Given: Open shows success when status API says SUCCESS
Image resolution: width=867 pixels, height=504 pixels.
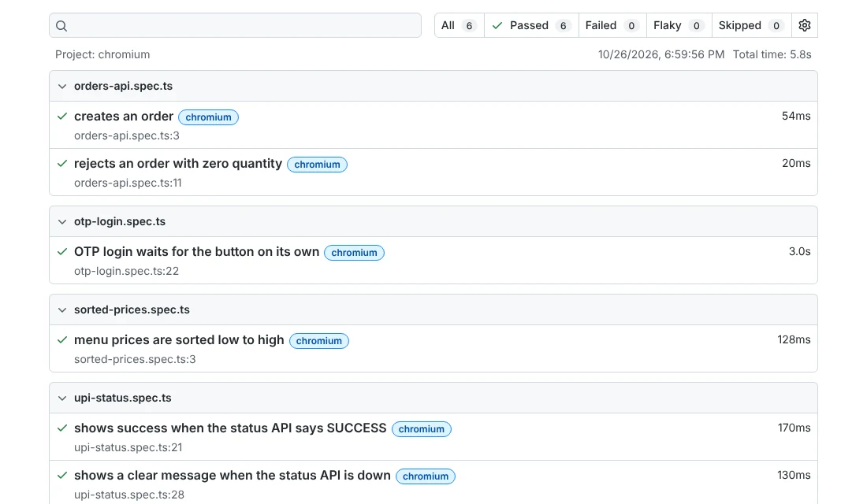Looking at the screenshot, I should 230,428.
